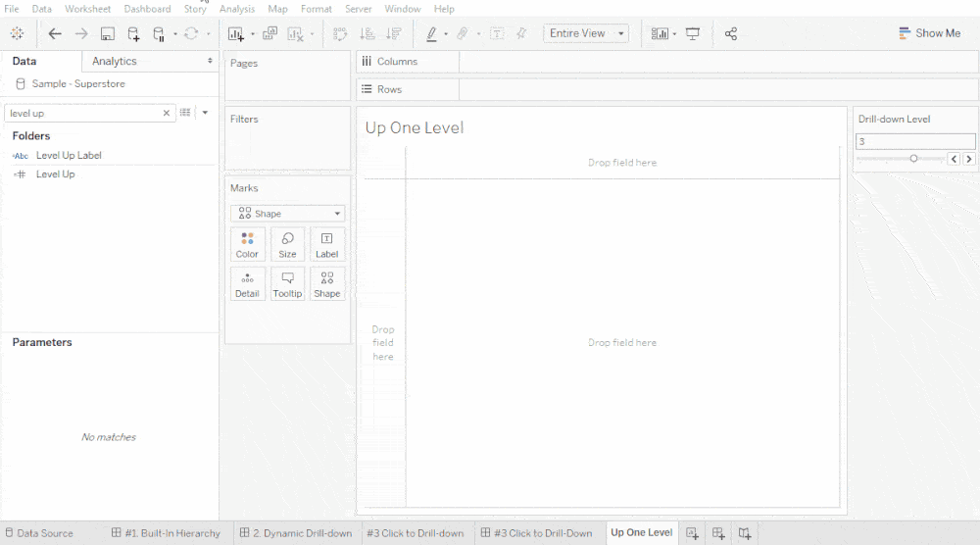
Task: Select the Level Up Label field
Action: point(69,155)
